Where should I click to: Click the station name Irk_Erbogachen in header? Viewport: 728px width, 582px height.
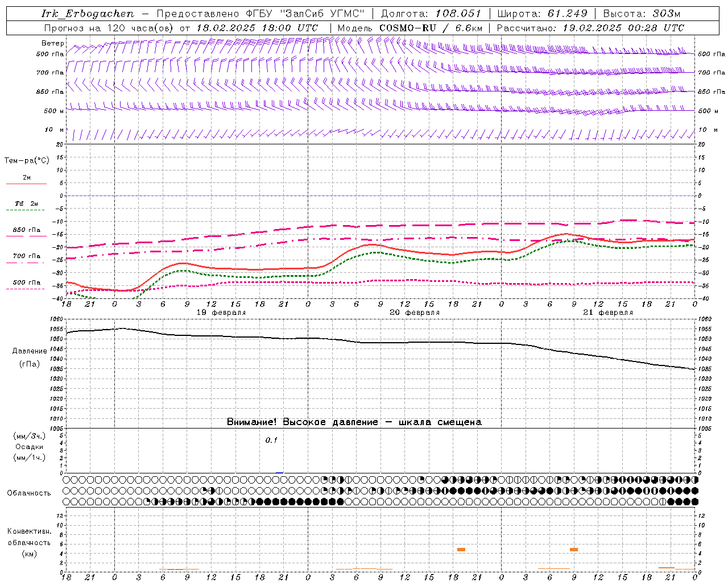click(88, 14)
